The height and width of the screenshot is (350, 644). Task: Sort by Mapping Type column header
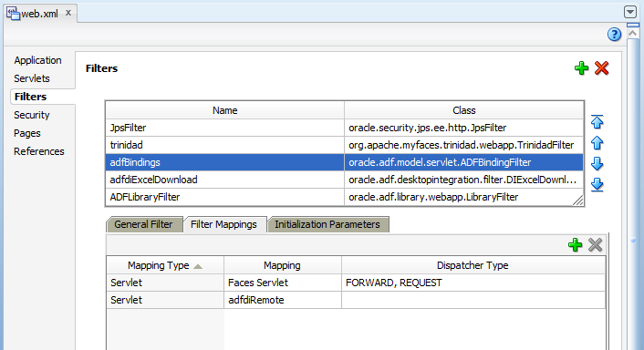pos(165,265)
